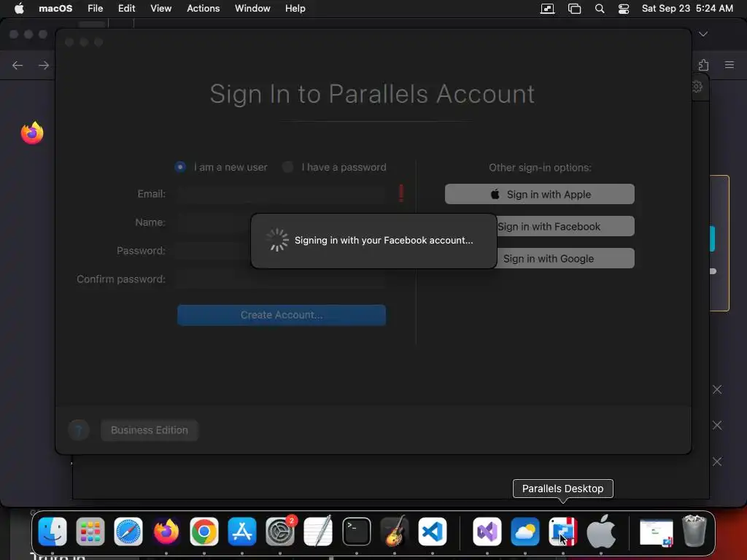
Task: Open the Trash in the dock
Action: [x=694, y=531]
